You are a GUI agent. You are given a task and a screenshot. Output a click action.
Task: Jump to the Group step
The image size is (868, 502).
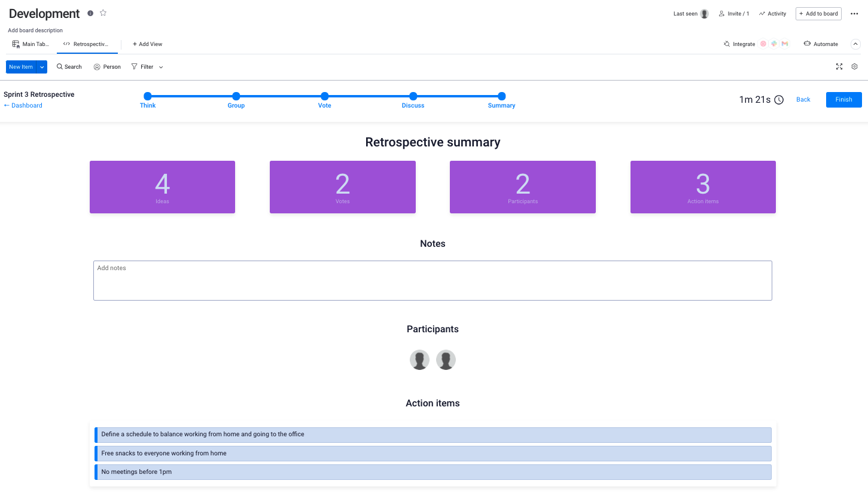pos(236,96)
